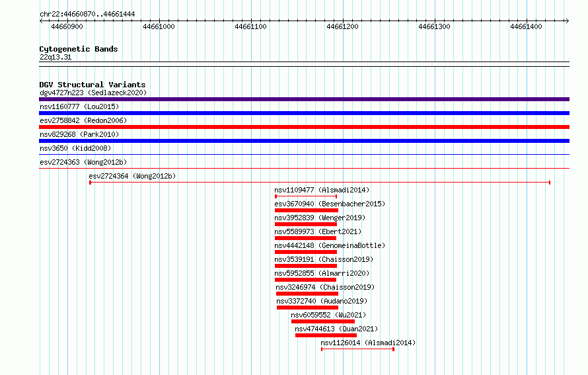Click the esv2724364 red span line
The height and width of the screenshot is (375, 588).
[x=320, y=183]
